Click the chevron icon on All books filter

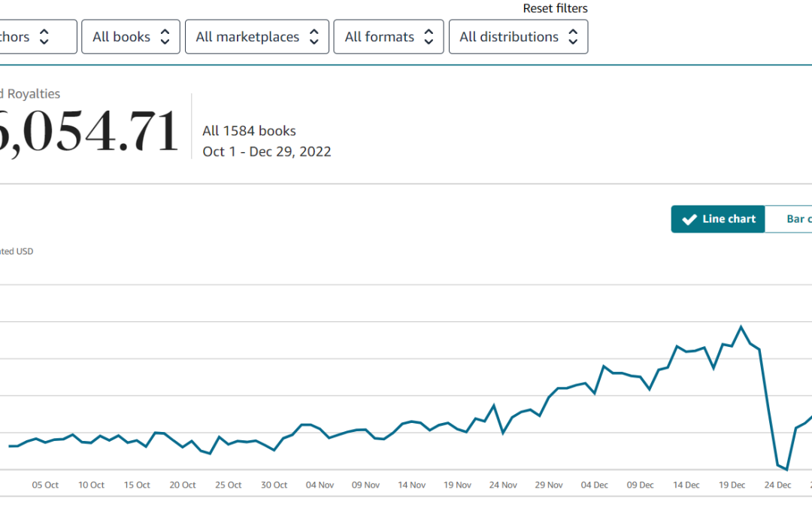coord(164,36)
